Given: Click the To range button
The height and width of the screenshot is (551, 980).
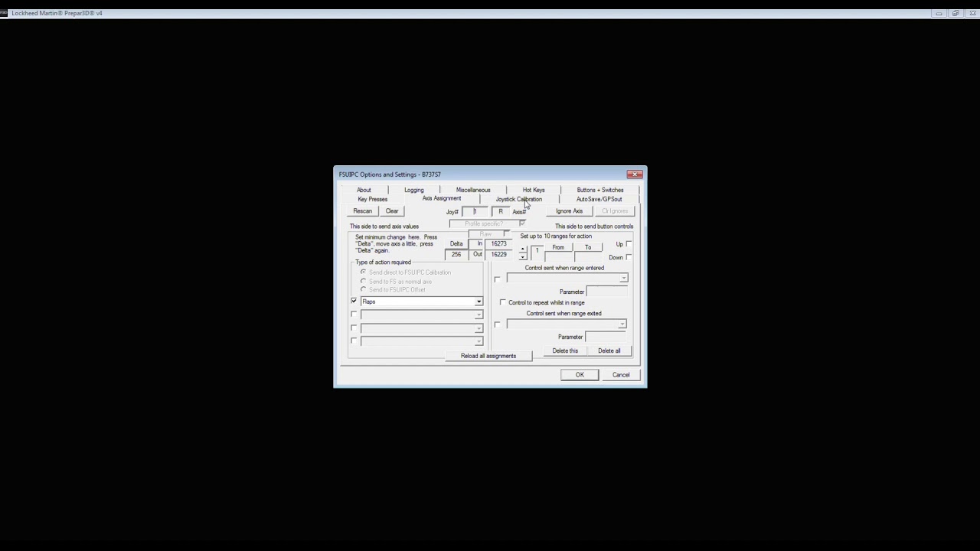Looking at the screenshot, I should click(x=588, y=247).
